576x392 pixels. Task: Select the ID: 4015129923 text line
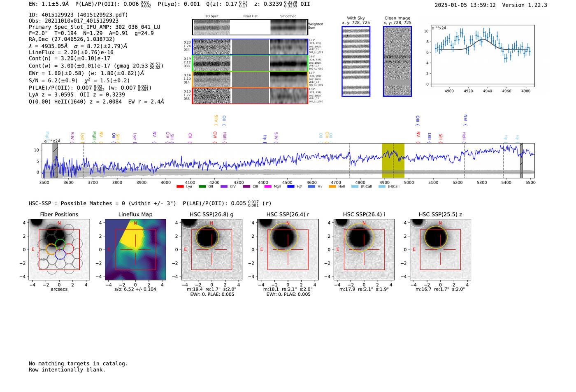[x=78, y=15]
